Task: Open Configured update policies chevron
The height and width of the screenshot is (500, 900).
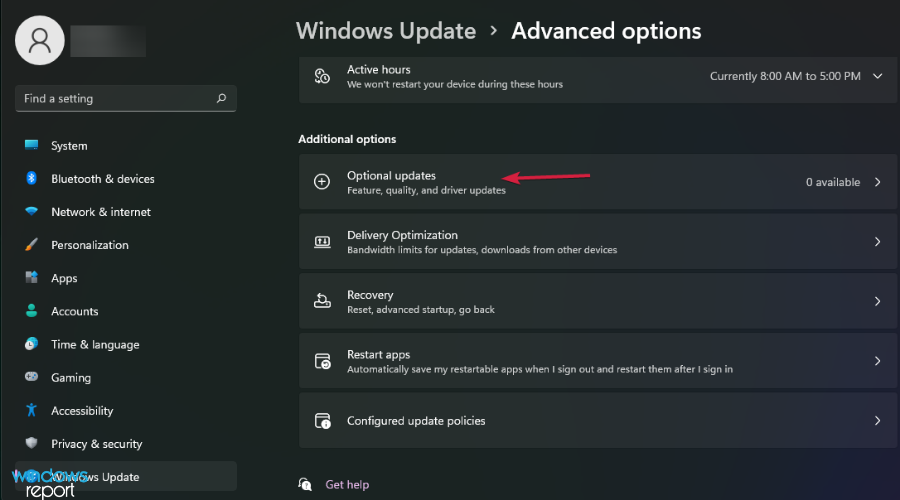Action: (878, 421)
